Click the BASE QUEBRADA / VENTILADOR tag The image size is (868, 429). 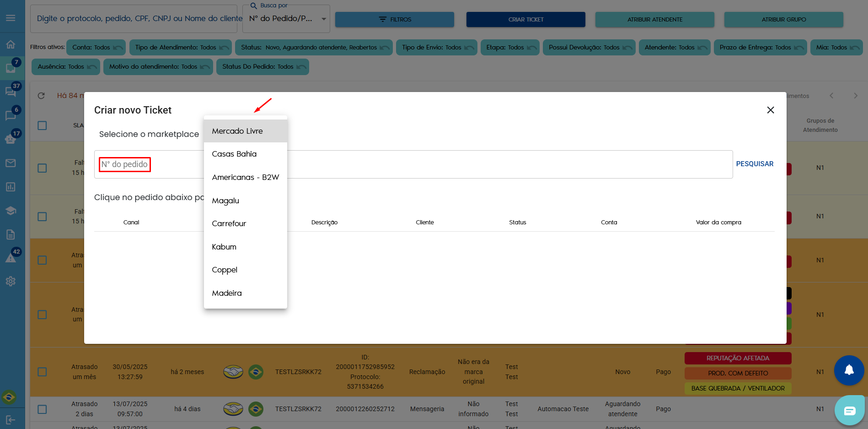click(738, 388)
